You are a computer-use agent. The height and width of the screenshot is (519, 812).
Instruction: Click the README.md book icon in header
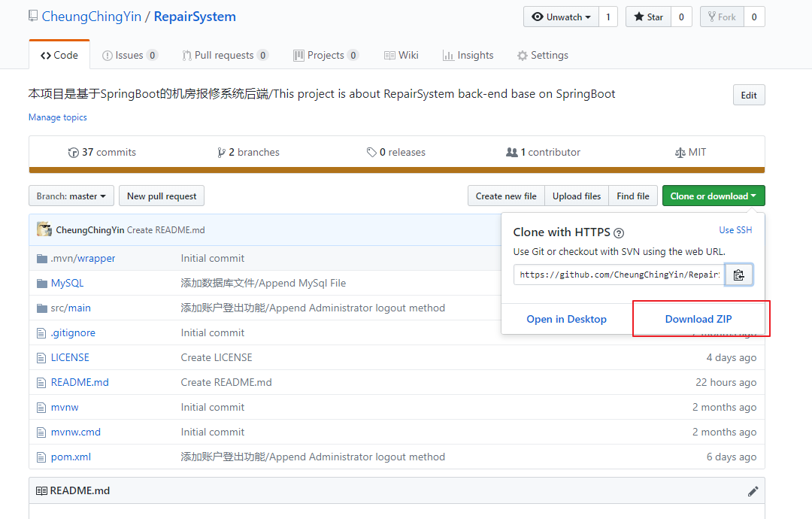41,491
